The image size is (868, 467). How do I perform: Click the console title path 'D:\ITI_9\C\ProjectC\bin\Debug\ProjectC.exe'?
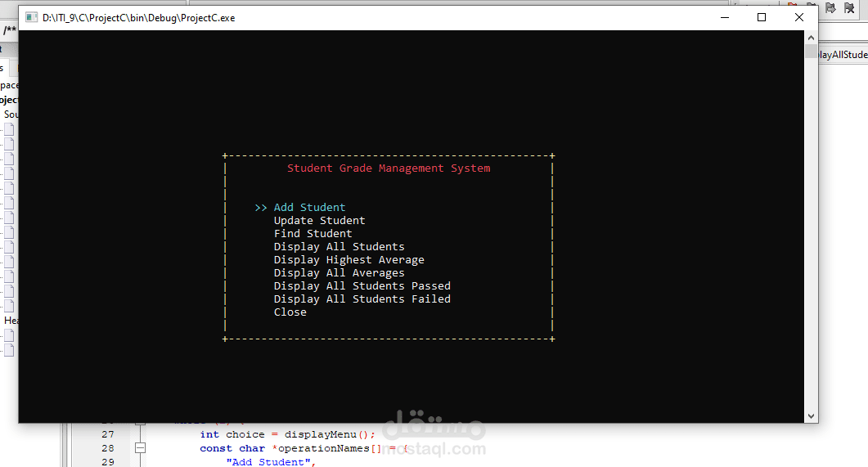(139, 18)
